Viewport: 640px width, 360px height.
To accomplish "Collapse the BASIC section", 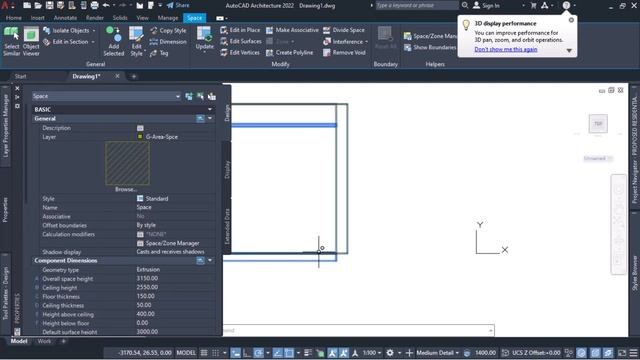I will point(210,109).
